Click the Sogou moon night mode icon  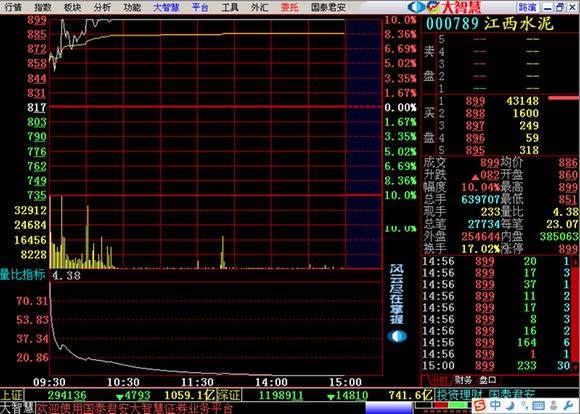[510, 405]
